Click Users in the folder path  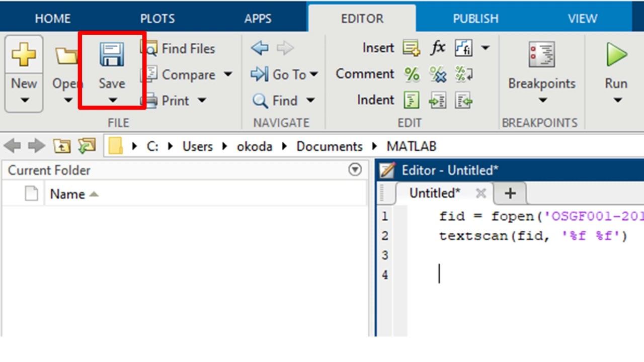tap(197, 146)
